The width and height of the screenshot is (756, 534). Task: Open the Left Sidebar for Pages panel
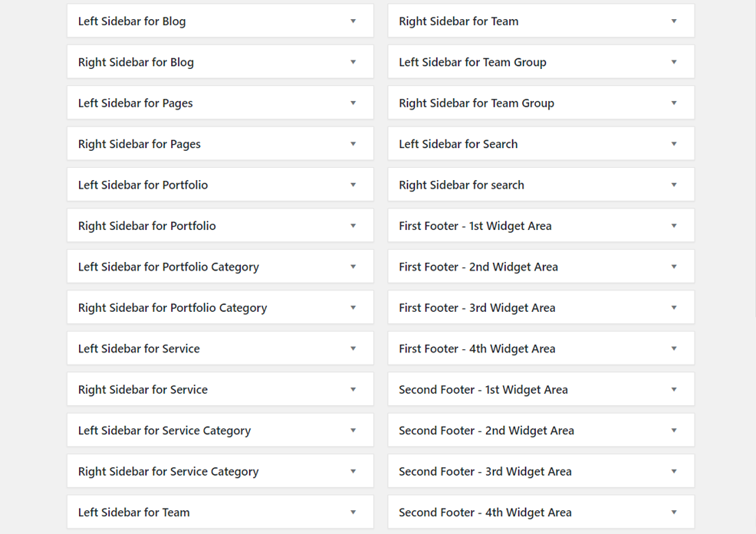[x=353, y=103]
